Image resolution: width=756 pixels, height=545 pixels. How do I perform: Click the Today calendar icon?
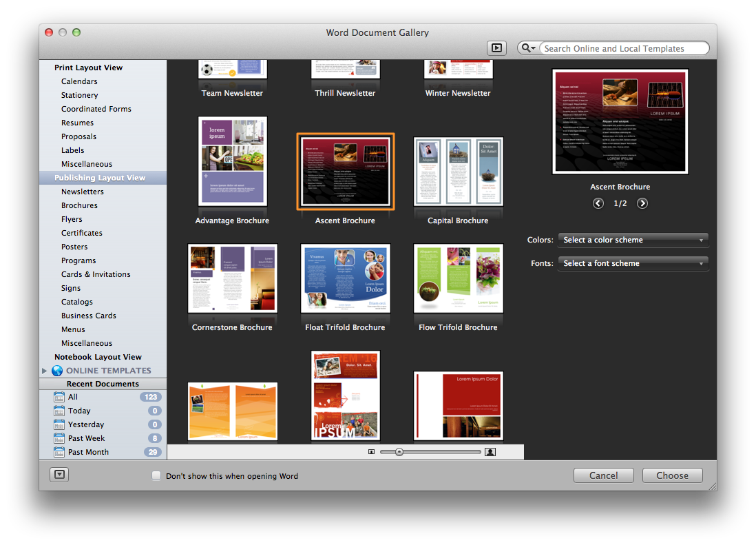(59, 411)
